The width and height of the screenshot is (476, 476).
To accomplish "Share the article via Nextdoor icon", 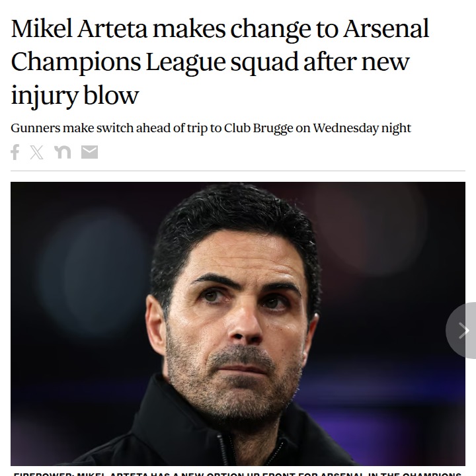I will (x=63, y=152).
